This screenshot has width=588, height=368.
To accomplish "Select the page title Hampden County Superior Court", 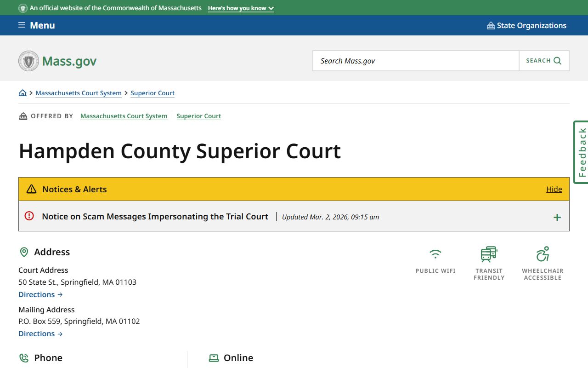I will tap(180, 151).
